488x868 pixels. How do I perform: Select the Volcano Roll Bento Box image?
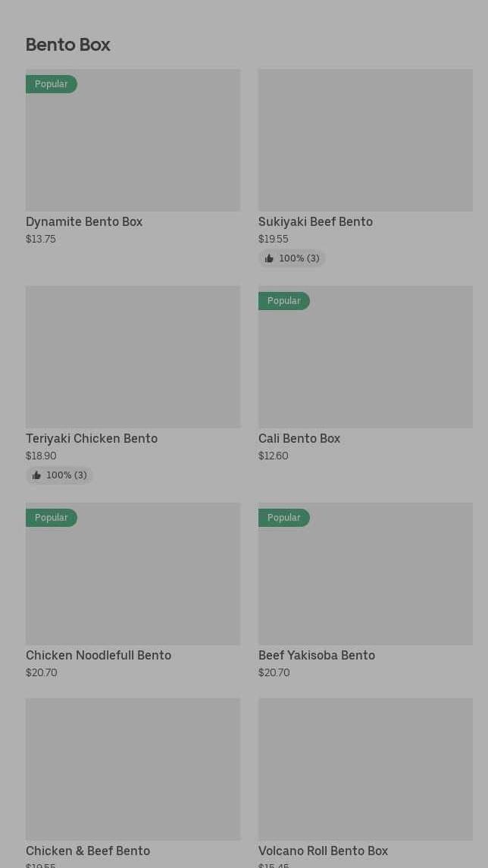tap(365, 769)
